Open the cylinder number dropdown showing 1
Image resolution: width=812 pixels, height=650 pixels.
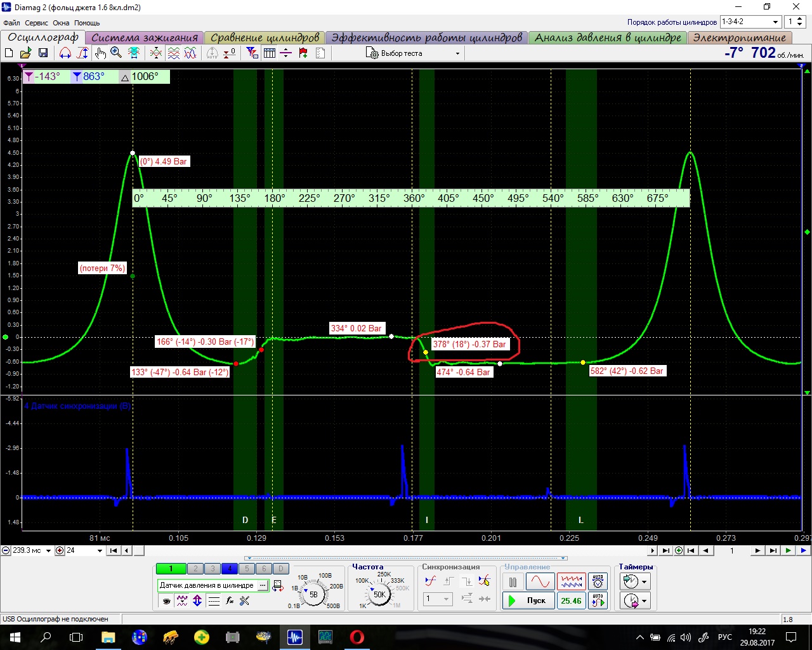coord(795,22)
